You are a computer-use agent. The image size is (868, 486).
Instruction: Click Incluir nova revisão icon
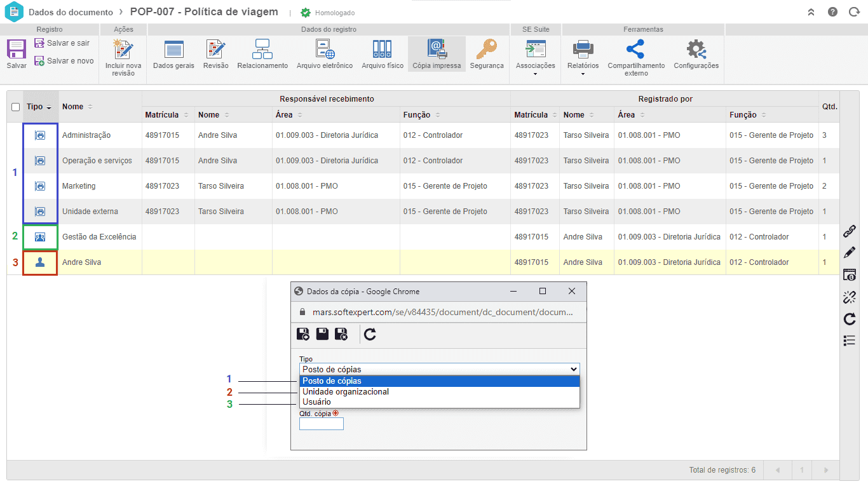[x=123, y=50]
